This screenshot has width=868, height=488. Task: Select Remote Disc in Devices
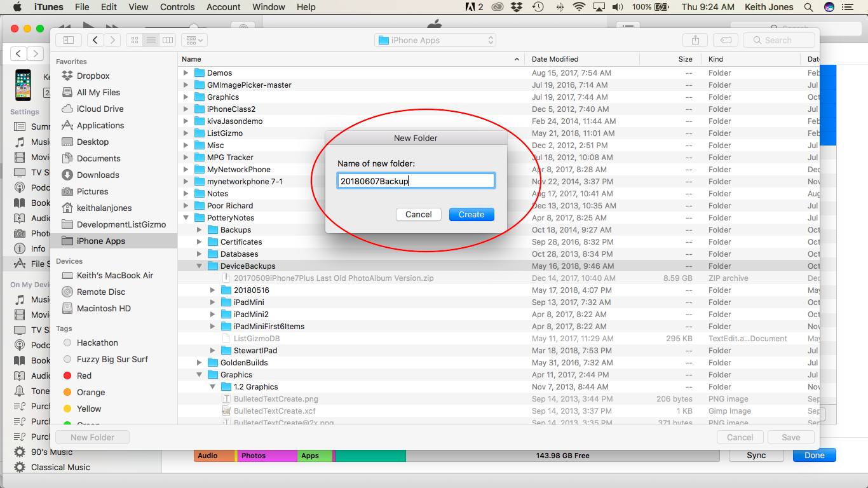point(101,292)
